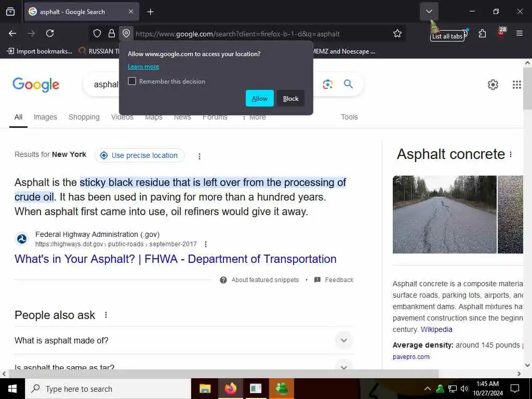Open the RUSSIAN bookmark
Screen dimensions: 532x399
coord(99,51)
